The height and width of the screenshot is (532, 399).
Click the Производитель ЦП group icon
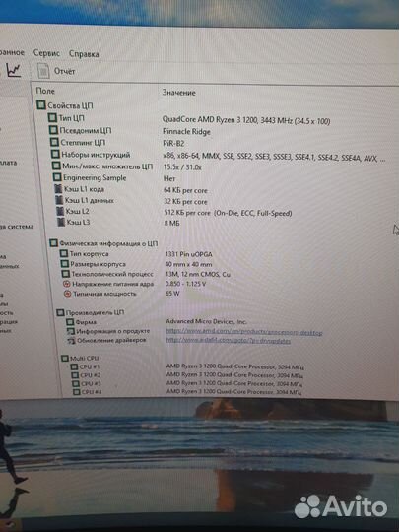(x=60, y=312)
